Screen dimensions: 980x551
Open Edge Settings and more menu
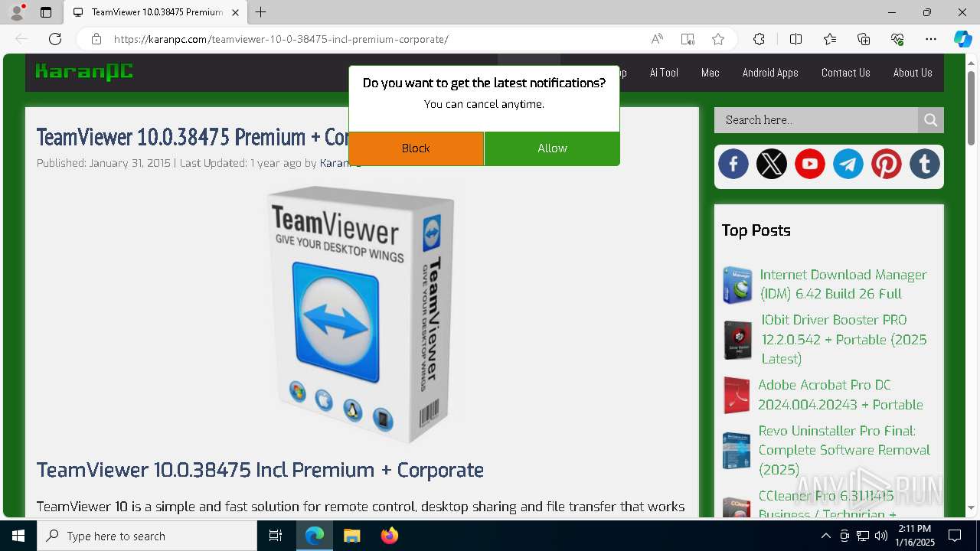(x=931, y=39)
